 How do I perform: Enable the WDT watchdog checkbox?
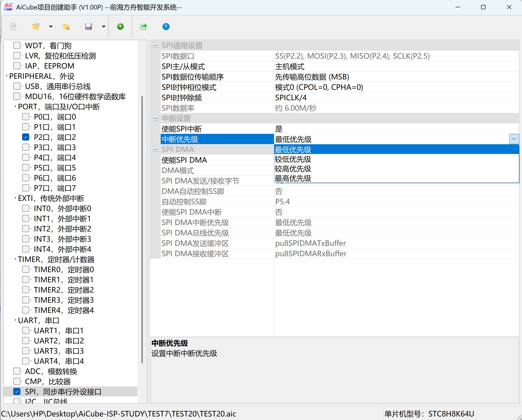point(17,45)
